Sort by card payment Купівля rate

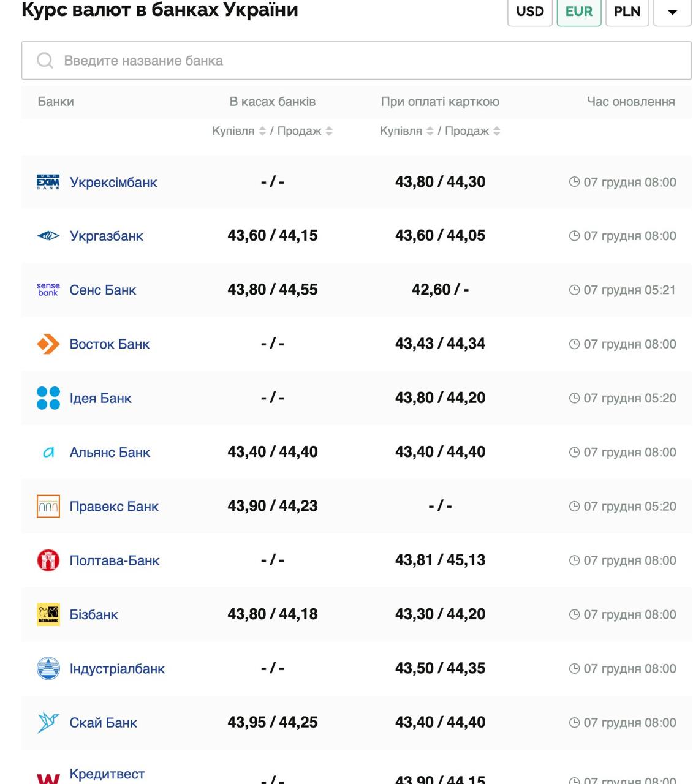[x=430, y=131]
